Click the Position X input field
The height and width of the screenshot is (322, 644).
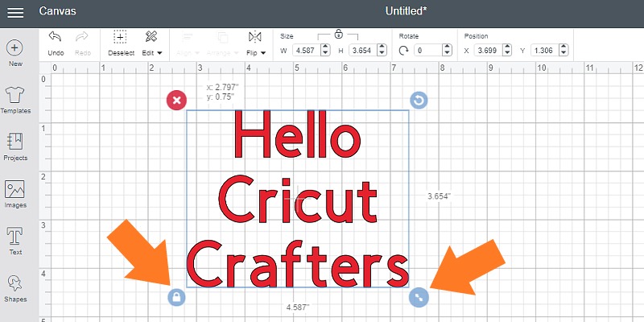(488, 51)
